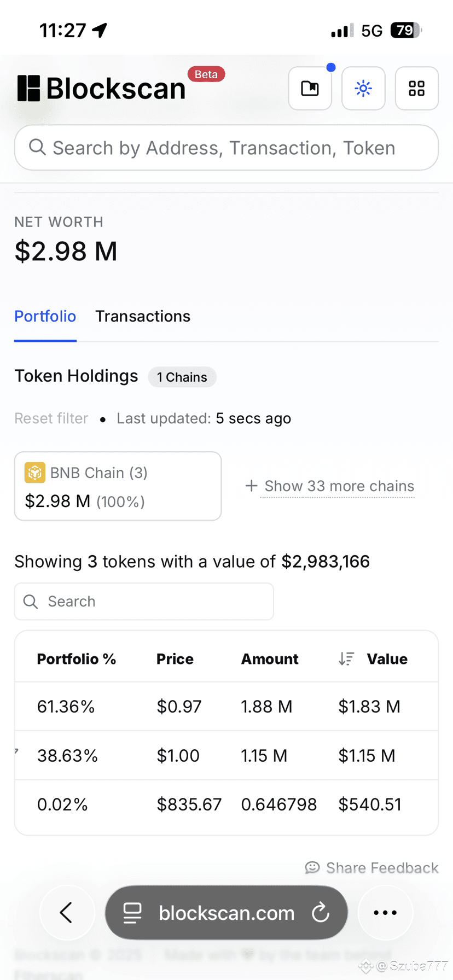Open the browser three-dot menu
The height and width of the screenshot is (980, 453).
(385, 912)
